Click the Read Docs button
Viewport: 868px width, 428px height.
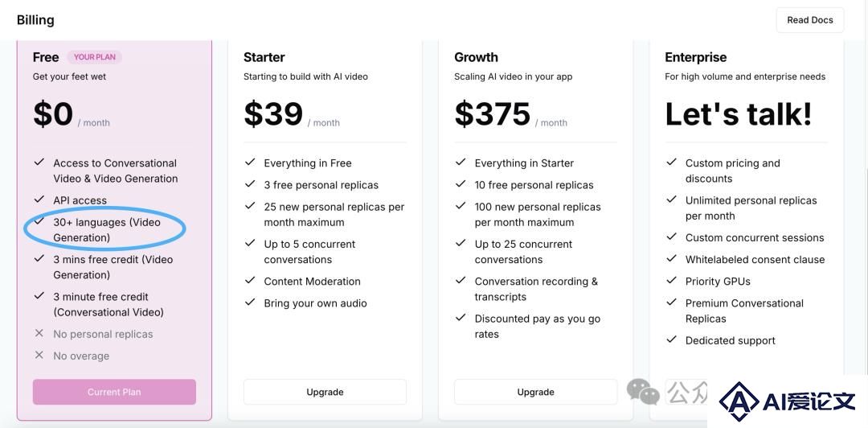click(x=810, y=20)
